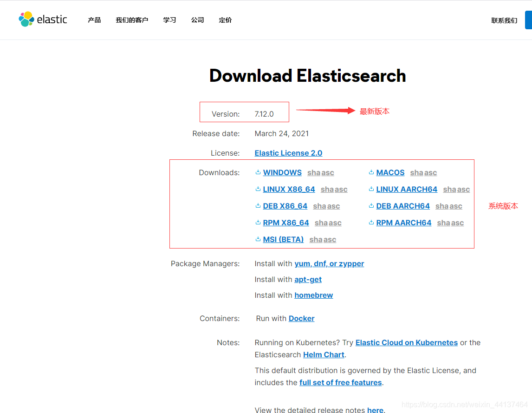Screen dimensions: 532x413
Task: Click the download icon beside LINUX X86_64
Action: tap(258, 189)
